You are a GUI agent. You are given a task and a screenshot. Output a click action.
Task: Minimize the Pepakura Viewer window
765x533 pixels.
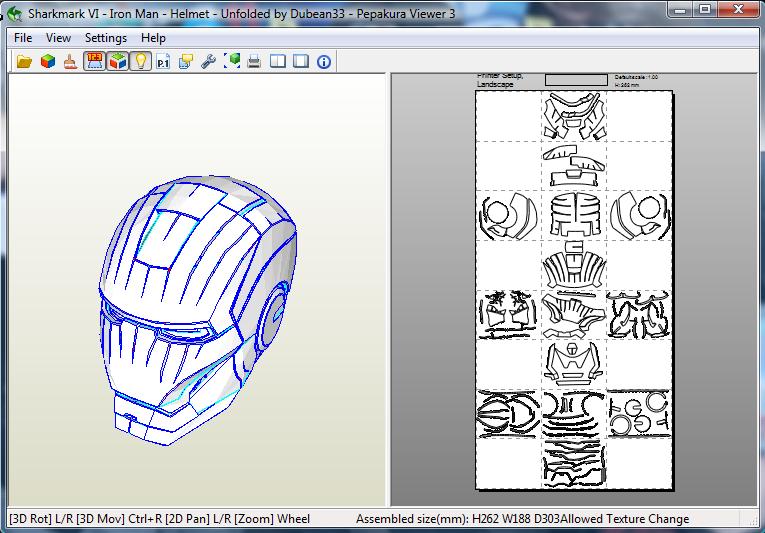(682, 9)
